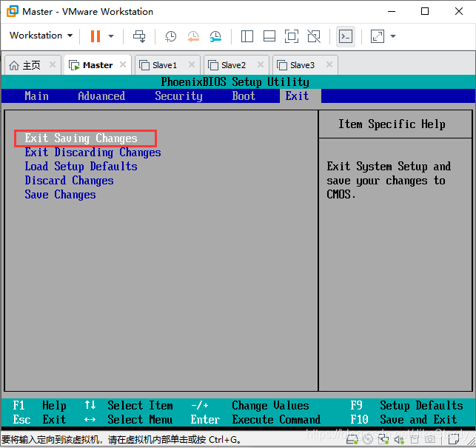Click the printer status icon
The image size is (476, 448).
(415, 439)
